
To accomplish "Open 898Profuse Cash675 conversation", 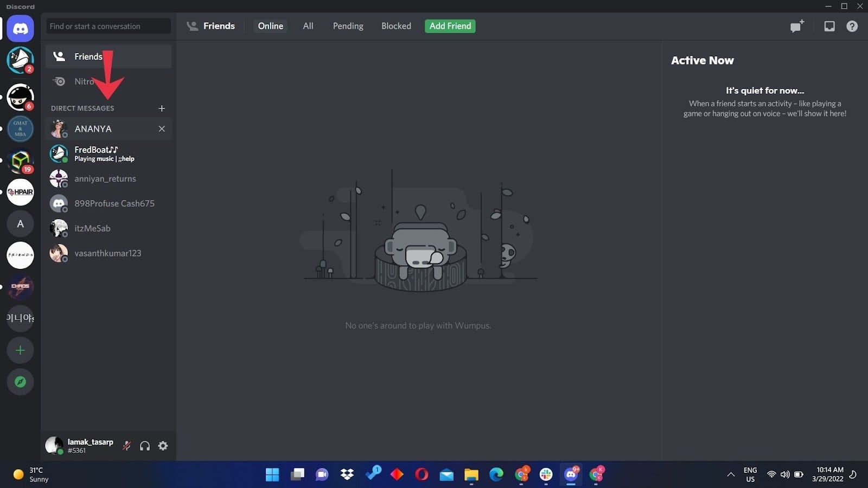I will pos(108,203).
